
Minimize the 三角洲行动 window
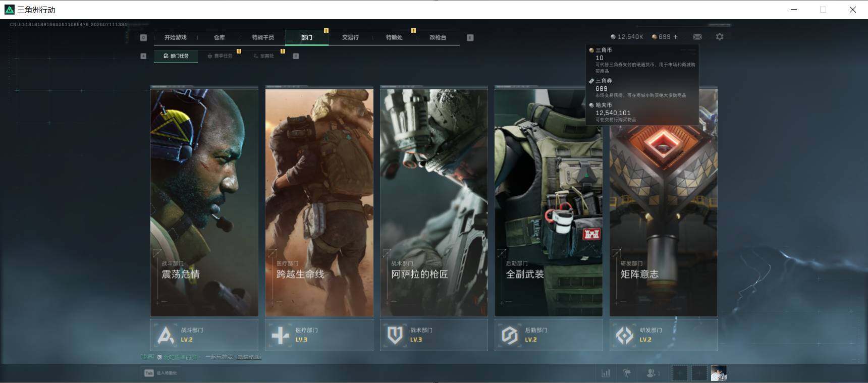(x=794, y=10)
